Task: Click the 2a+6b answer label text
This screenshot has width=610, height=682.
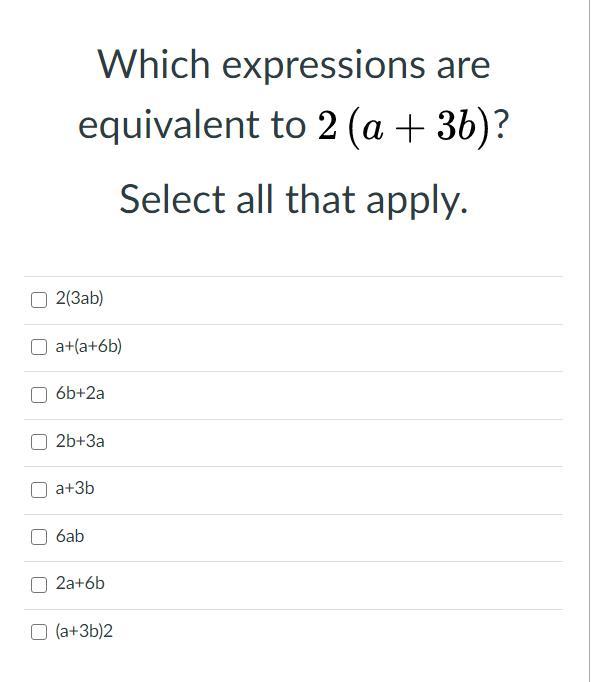Action: point(80,583)
